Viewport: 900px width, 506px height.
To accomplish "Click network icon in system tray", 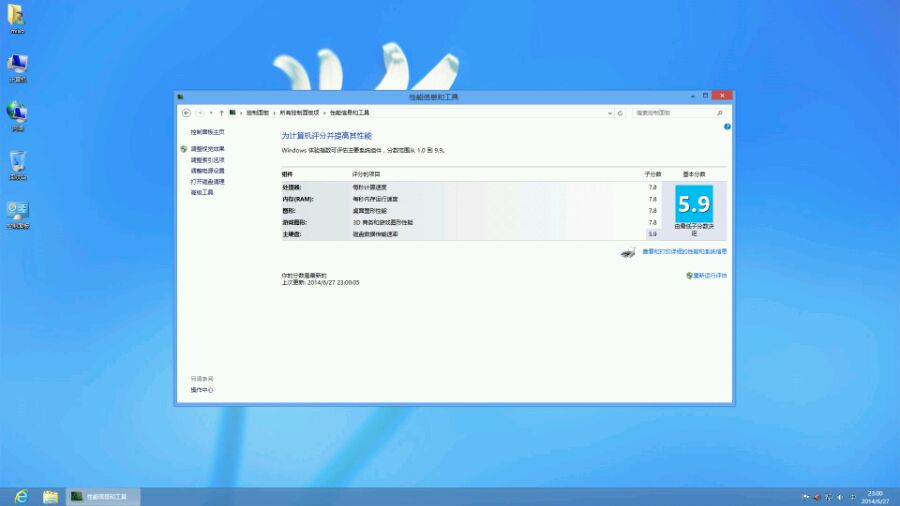I will point(828,497).
